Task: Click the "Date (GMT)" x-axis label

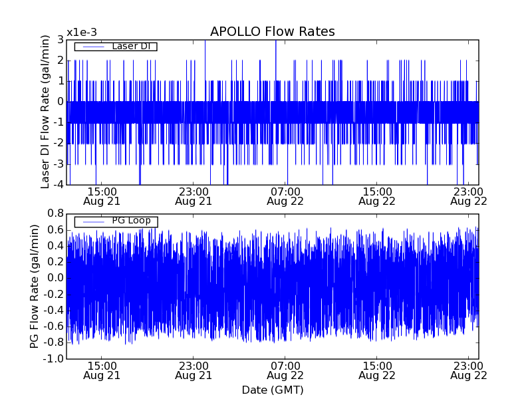Action: 272,390
